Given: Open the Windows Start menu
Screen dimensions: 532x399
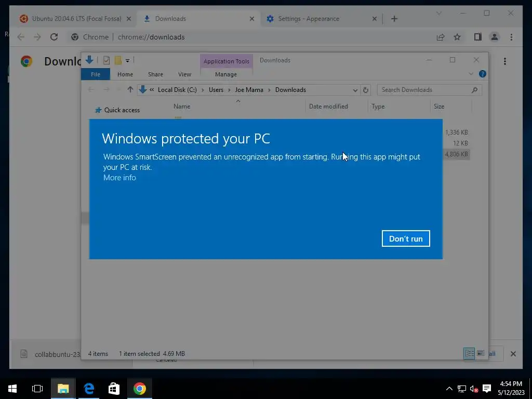Looking at the screenshot, I should (x=12, y=389).
